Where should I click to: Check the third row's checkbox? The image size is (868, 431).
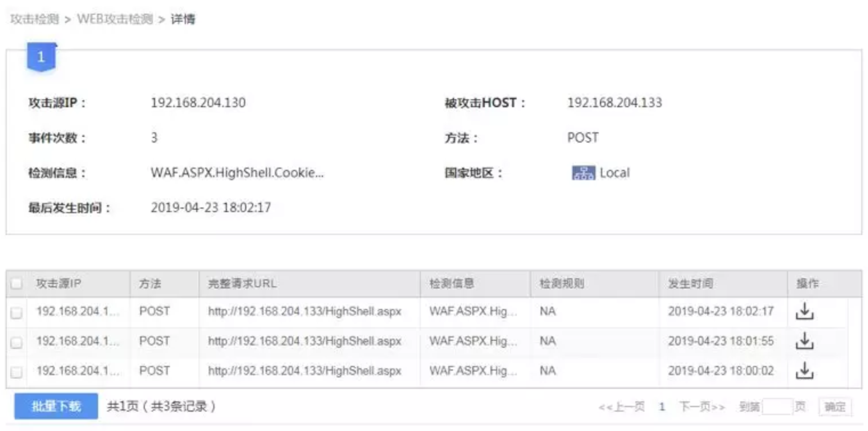17,372
